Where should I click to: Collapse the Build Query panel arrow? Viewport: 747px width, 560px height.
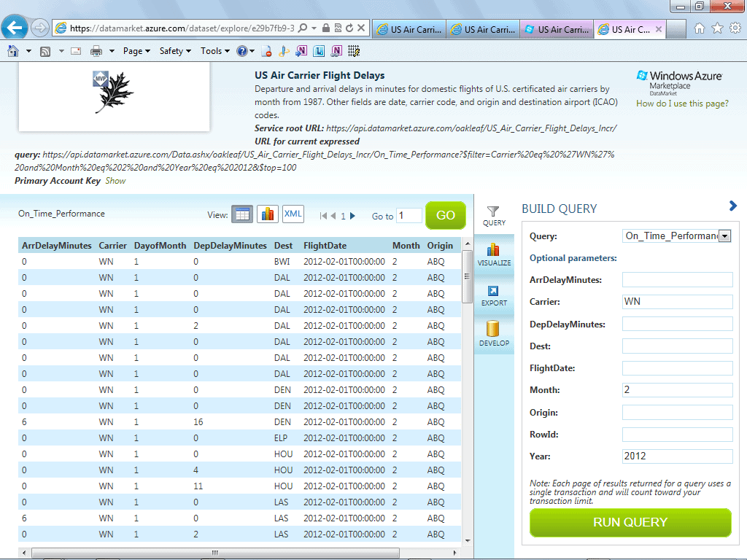(733, 206)
